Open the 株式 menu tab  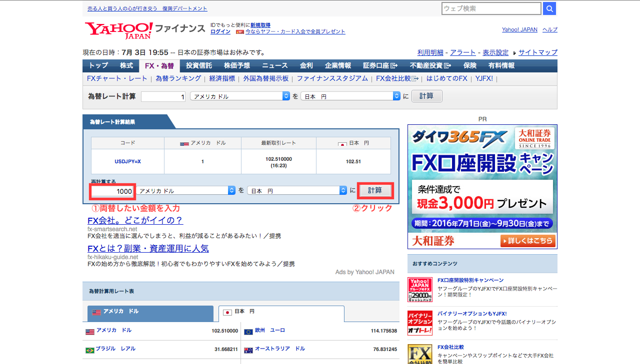coord(126,65)
